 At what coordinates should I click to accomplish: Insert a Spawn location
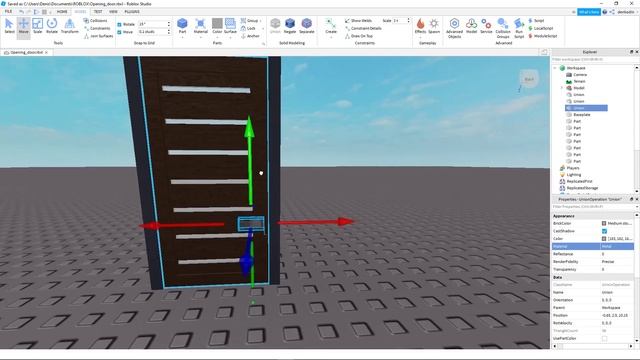click(434, 26)
